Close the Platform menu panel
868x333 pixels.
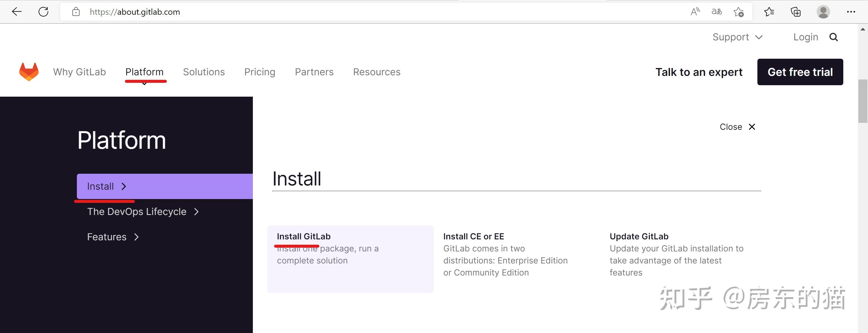coord(737,126)
